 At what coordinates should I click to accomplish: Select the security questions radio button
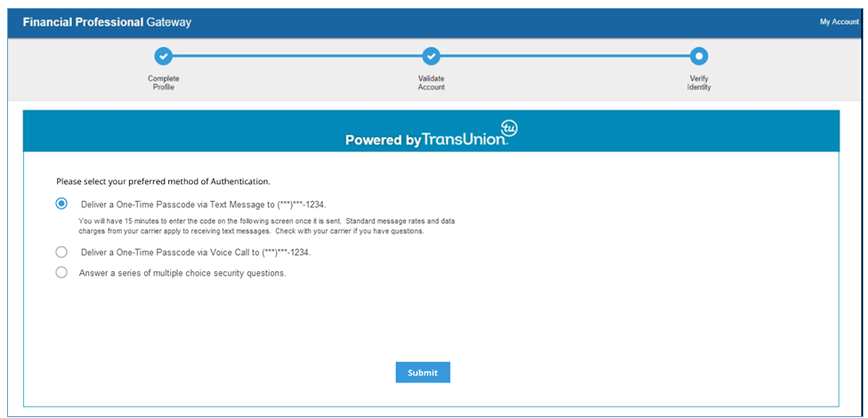tap(61, 273)
